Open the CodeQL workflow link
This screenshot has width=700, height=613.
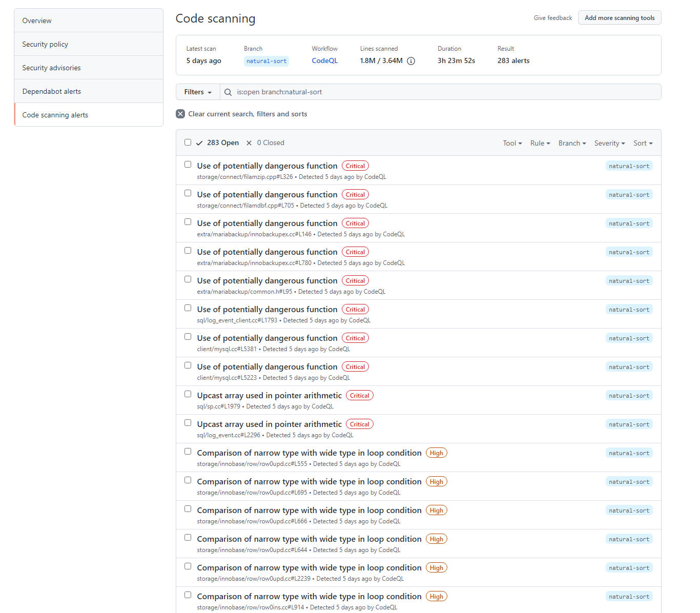(324, 60)
